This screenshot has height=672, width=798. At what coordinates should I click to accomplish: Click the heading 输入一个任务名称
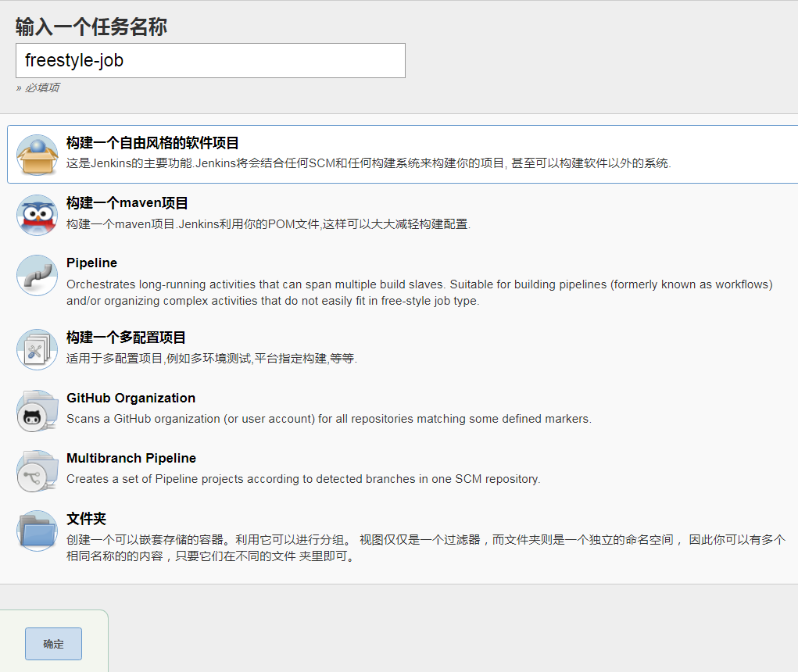91,27
